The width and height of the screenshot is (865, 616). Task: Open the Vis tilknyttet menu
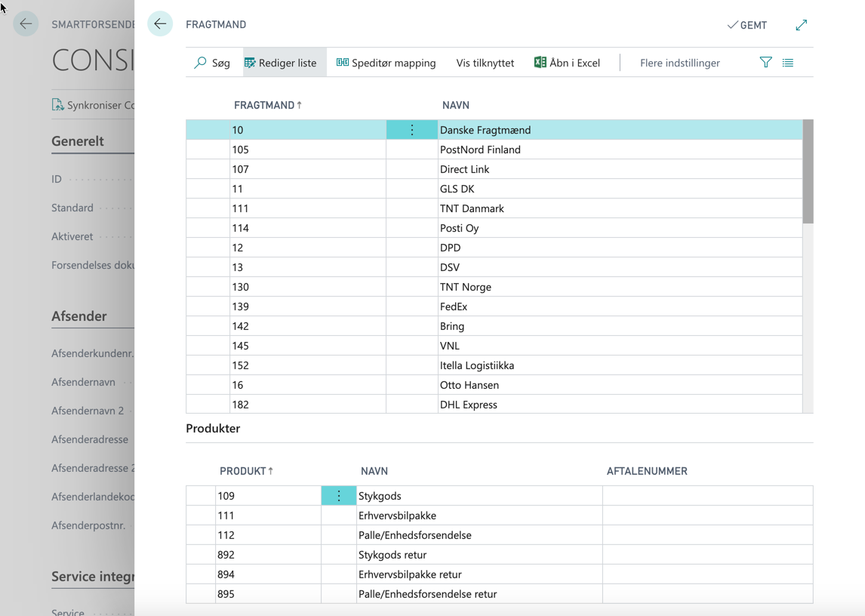pos(485,63)
